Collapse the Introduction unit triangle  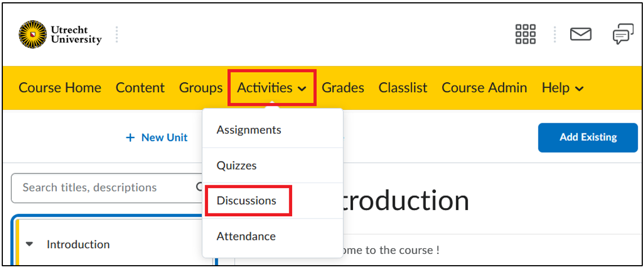(29, 244)
